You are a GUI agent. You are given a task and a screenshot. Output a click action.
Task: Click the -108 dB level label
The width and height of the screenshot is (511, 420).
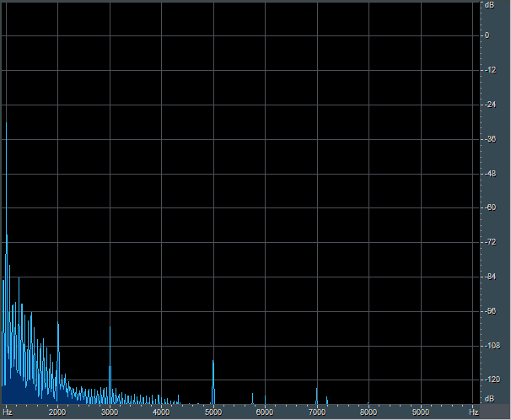(492, 346)
